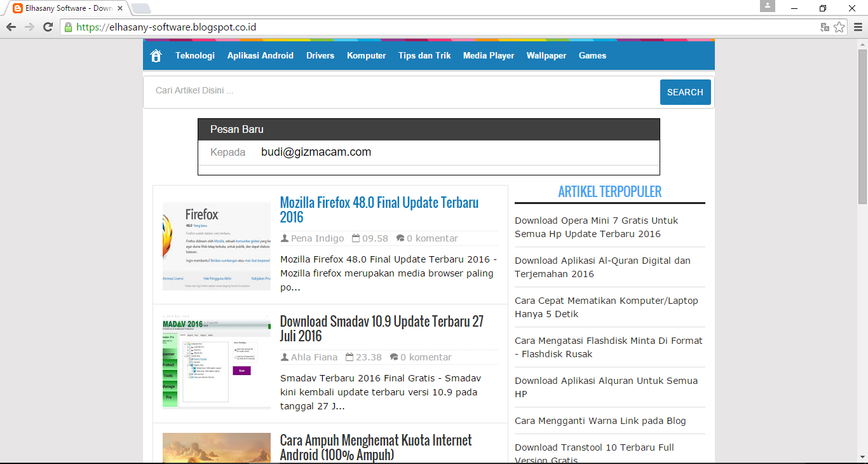Click the person icon beside Ahla Fiana
The image size is (868, 464).
[285, 357]
